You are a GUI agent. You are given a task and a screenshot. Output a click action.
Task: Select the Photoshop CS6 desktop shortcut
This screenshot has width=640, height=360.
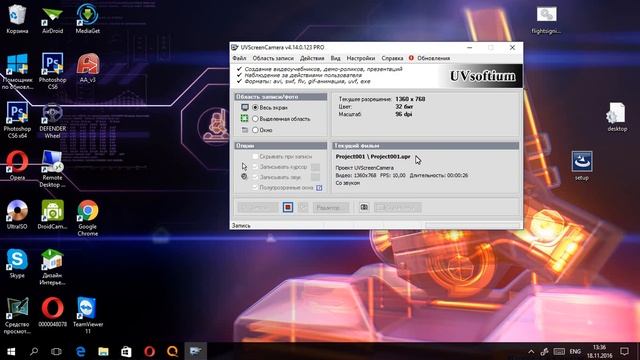pos(53,71)
